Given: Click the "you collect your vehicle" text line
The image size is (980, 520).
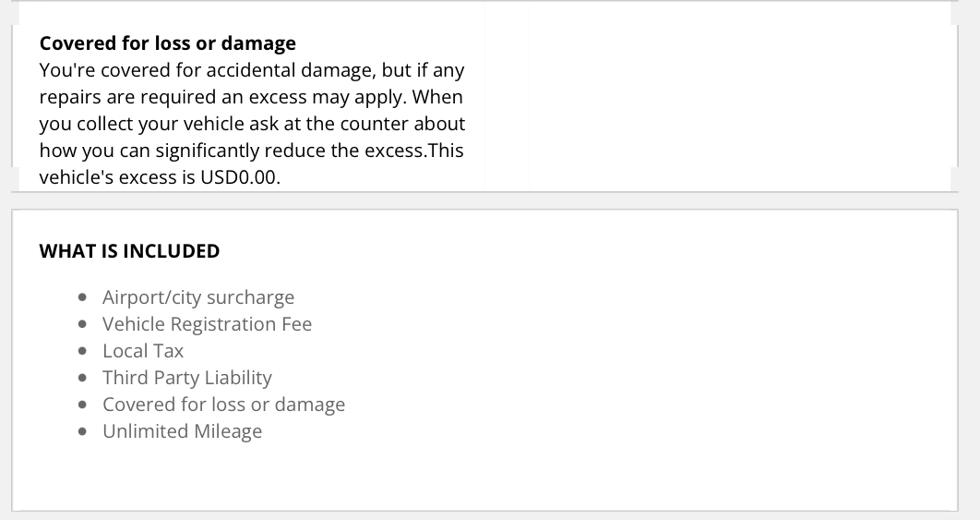Looking at the screenshot, I should click(x=251, y=124).
